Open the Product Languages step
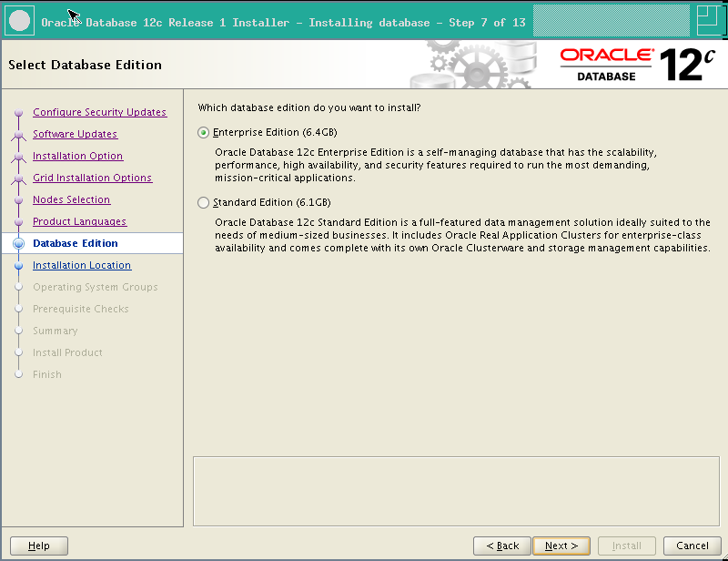The image size is (728, 561). pyautogui.click(x=78, y=221)
